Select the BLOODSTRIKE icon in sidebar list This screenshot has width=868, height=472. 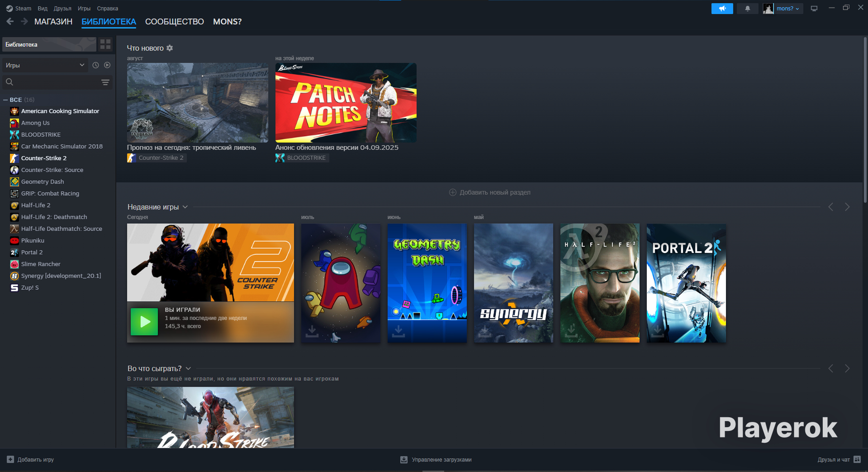pos(15,135)
